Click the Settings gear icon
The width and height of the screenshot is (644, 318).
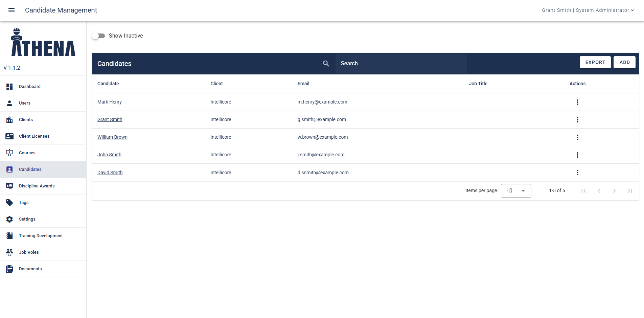pos(9,219)
